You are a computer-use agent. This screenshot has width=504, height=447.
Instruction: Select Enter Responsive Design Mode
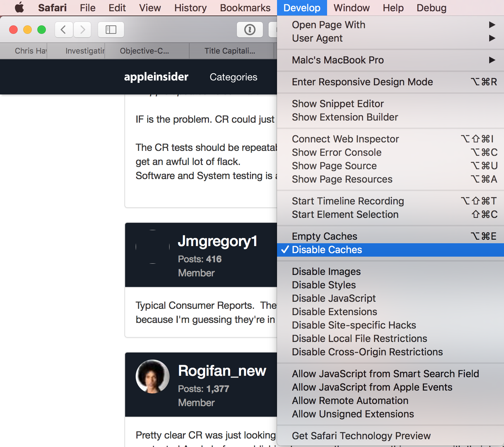pyautogui.click(x=362, y=82)
